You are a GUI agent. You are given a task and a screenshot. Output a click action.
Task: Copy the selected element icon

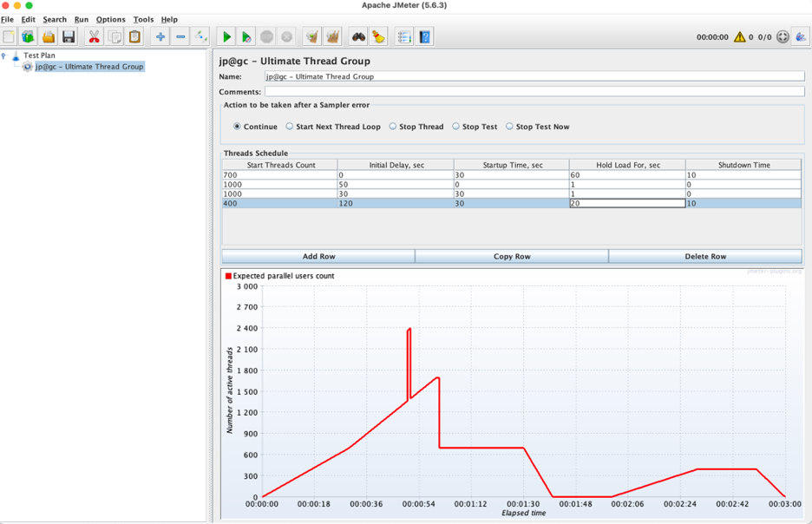click(115, 36)
